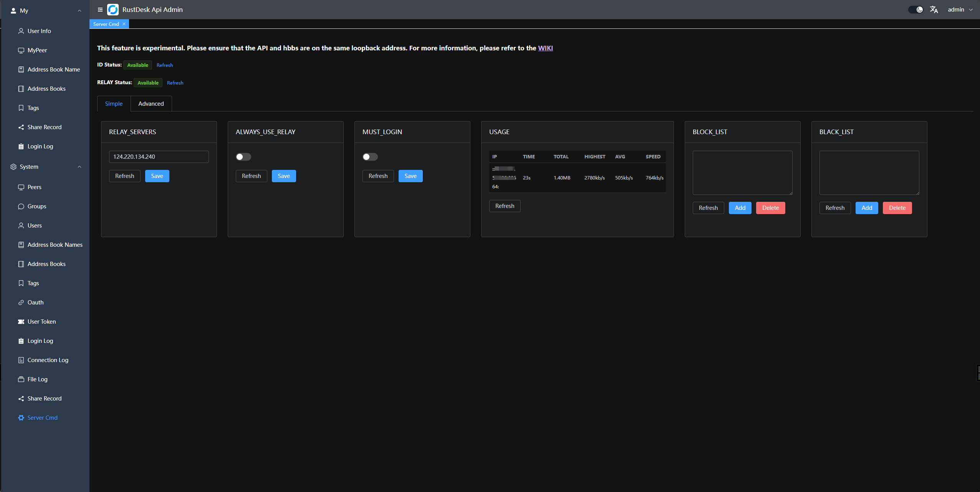Click the language translation icon
The image size is (980, 492).
point(934,10)
